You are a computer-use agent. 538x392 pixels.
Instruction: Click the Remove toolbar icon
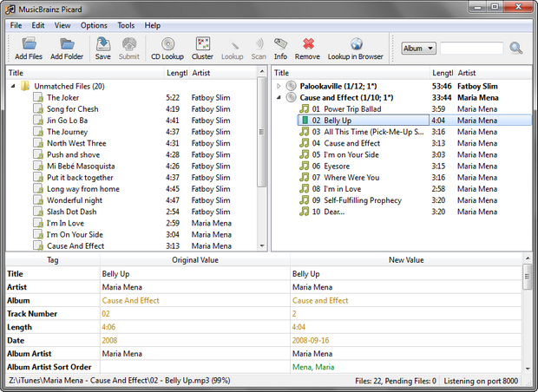(x=307, y=44)
